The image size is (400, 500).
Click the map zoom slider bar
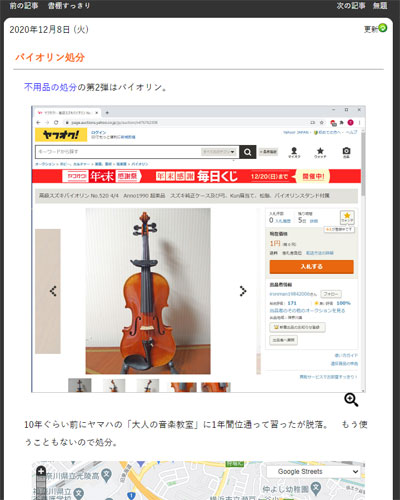41,488
